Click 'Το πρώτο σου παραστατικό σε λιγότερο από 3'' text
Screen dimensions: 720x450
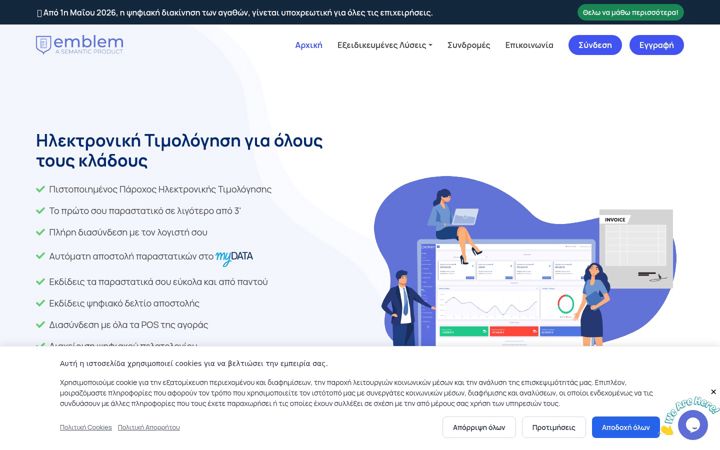pyautogui.click(x=145, y=211)
